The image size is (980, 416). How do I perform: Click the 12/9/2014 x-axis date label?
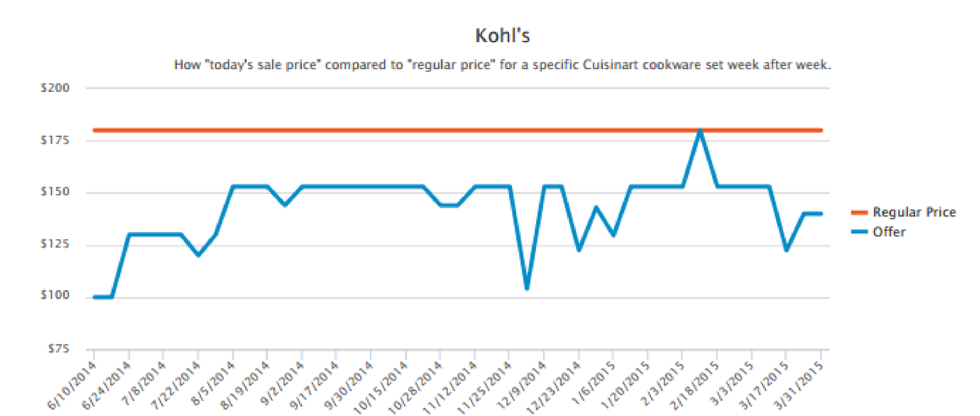click(x=523, y=383)
